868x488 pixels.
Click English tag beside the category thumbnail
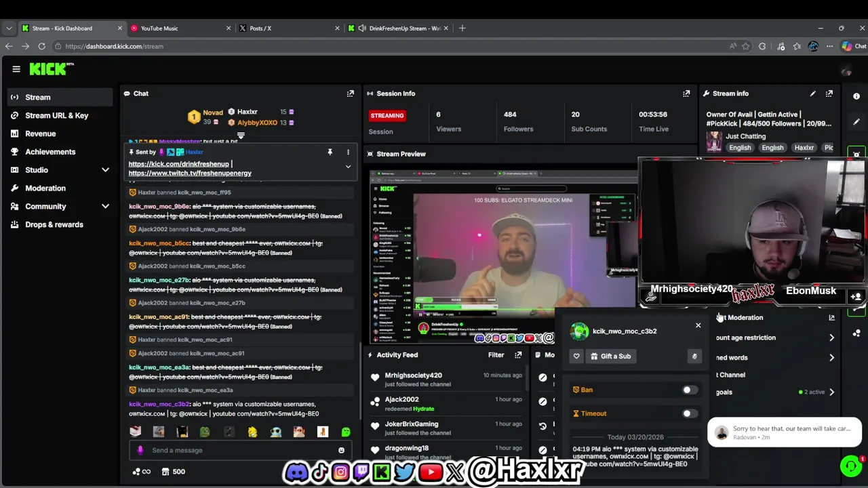pyautogui.click(x=740, y=148)
